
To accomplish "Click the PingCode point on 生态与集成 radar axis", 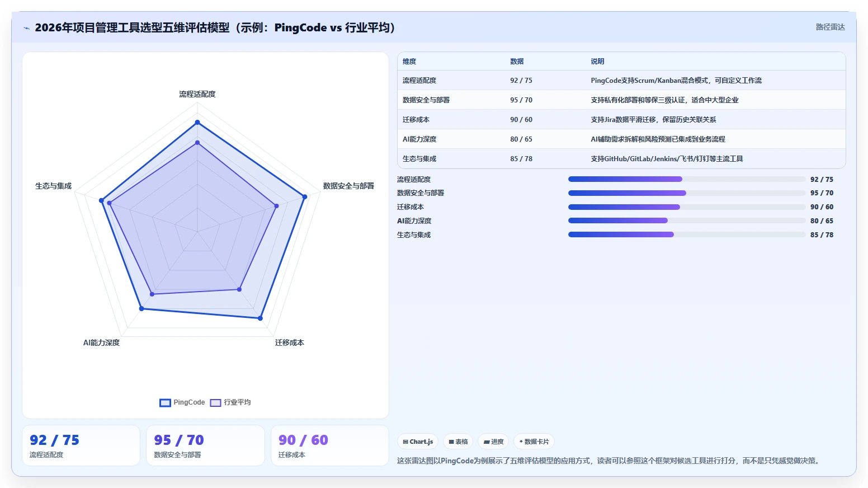I will click(x=101, y=200).
